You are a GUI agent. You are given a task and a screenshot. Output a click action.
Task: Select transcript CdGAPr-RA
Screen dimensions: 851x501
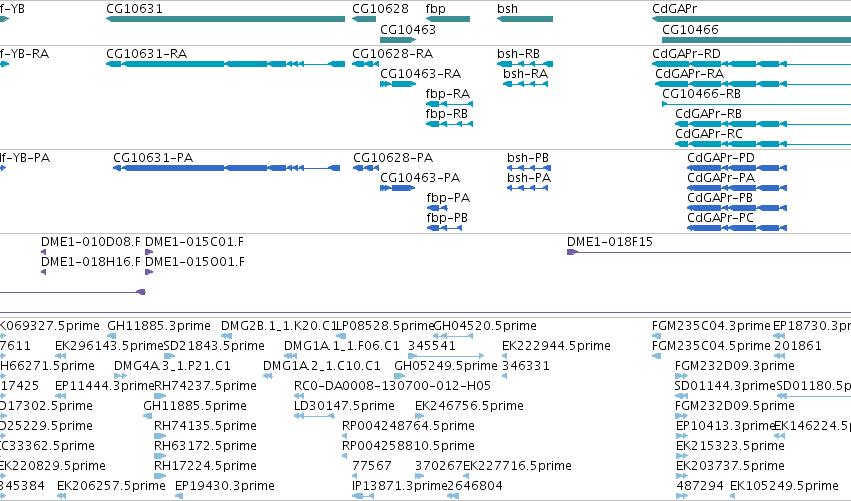[x=751, y=84]
